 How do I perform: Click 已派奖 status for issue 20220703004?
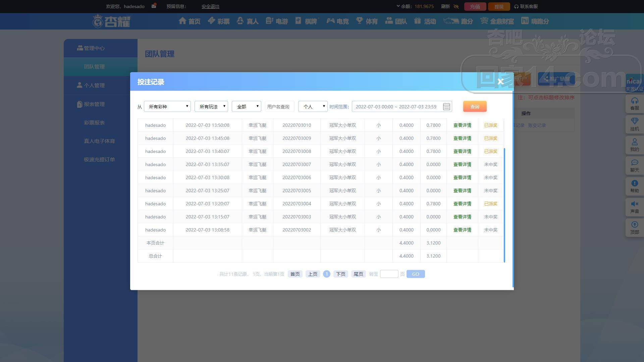[491, 204]
